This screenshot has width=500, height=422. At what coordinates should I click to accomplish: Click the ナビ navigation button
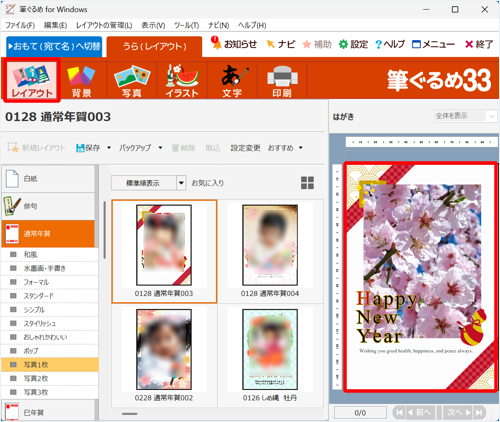coord(281,44)
